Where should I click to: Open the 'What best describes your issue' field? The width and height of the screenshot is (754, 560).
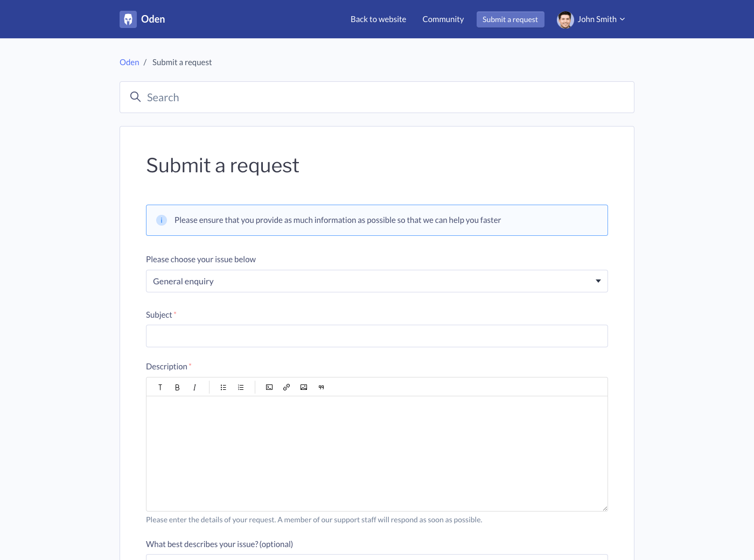tap(376, 557)
